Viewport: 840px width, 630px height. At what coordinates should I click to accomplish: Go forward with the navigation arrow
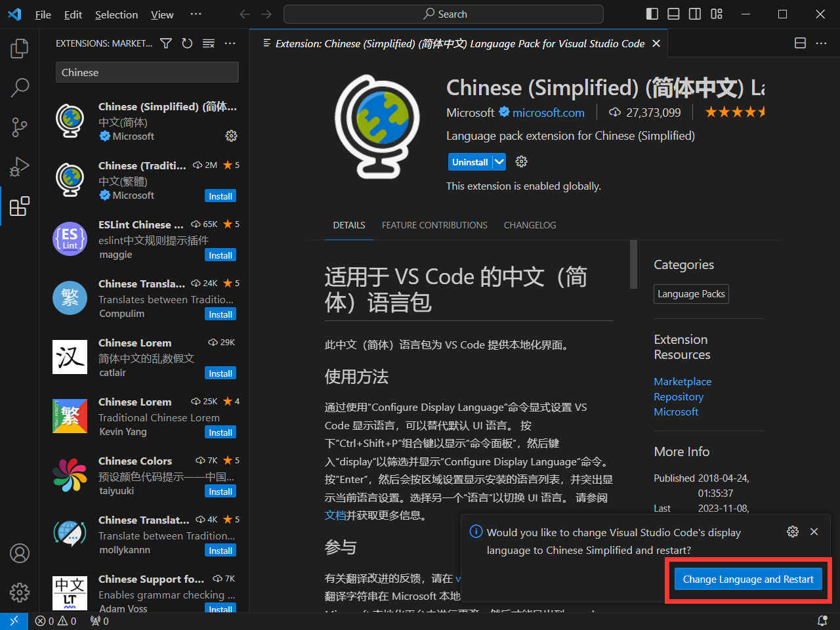point(266,14)
